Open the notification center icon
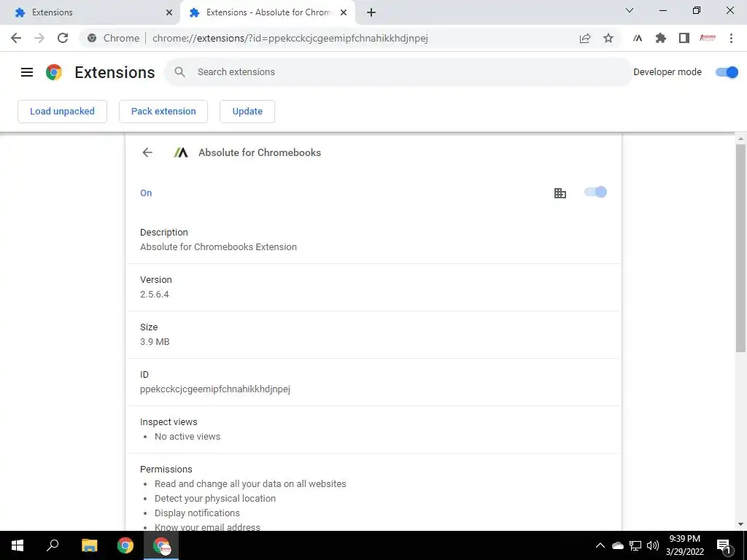 (724, 546)
